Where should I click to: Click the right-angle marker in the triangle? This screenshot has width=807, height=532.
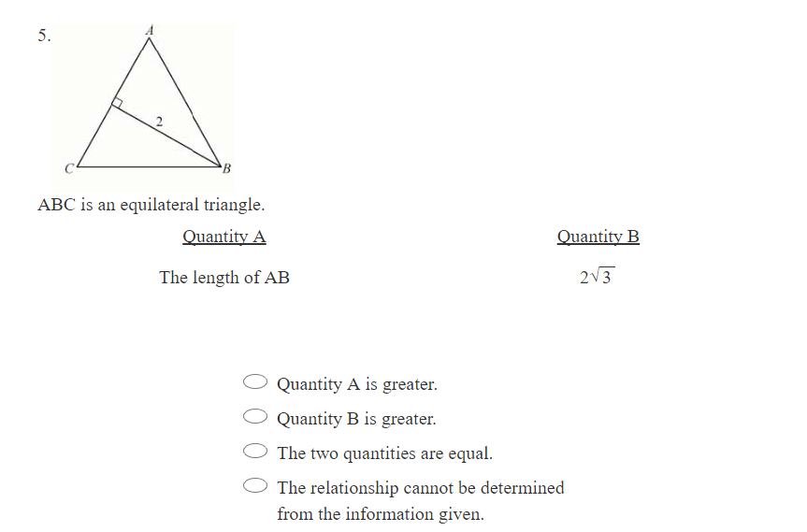coord(117,102)
